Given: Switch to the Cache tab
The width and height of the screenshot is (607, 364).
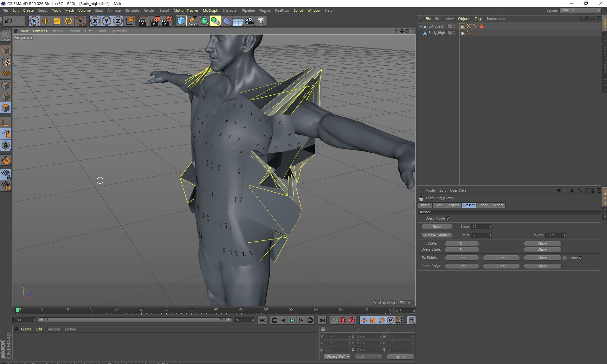Looking at the screenshot, I should pyautogui.click(x=483, y=205).
